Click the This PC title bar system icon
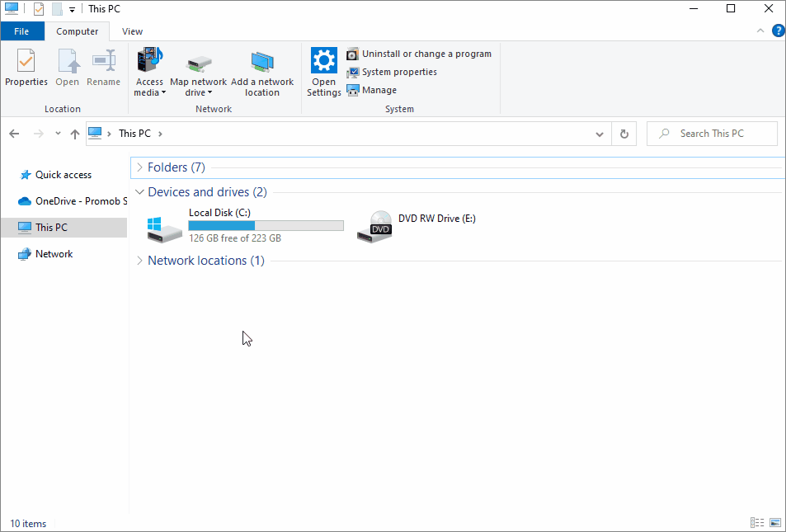Viewport: 786px width, 532px height. coord(11,8)
